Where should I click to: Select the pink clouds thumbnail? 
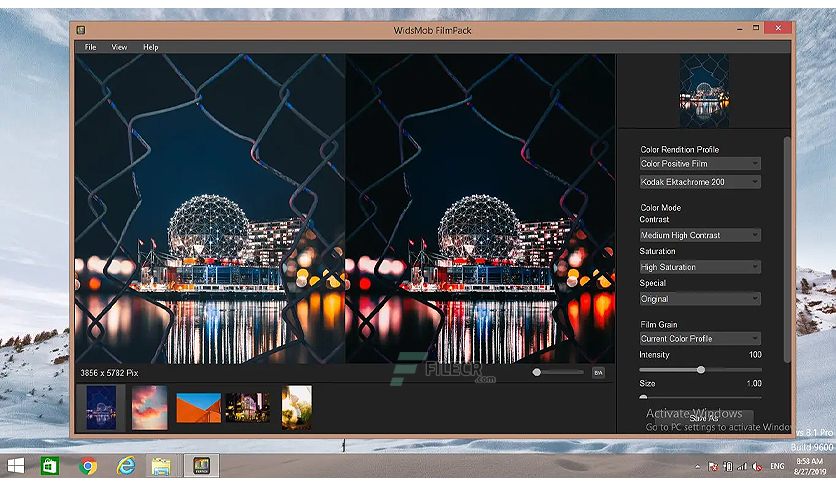(149, 408)
